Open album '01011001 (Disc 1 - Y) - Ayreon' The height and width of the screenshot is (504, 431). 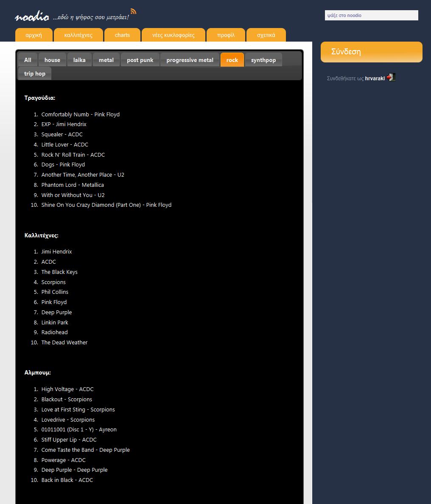click(79, 429)
